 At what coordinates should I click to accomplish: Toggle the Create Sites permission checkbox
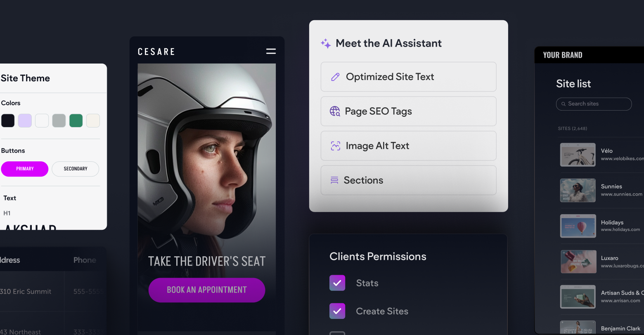[337, 311]
